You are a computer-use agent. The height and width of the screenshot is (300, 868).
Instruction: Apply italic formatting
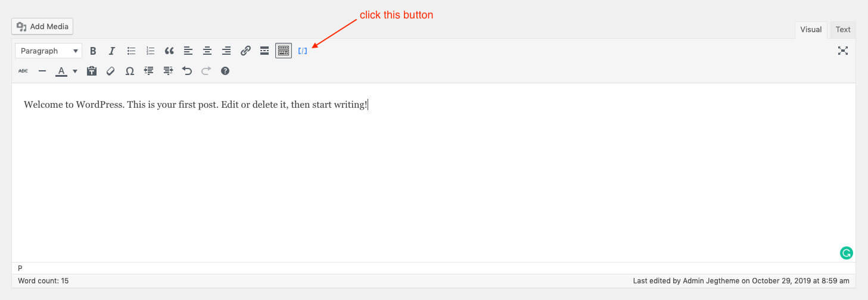point(111,51)
